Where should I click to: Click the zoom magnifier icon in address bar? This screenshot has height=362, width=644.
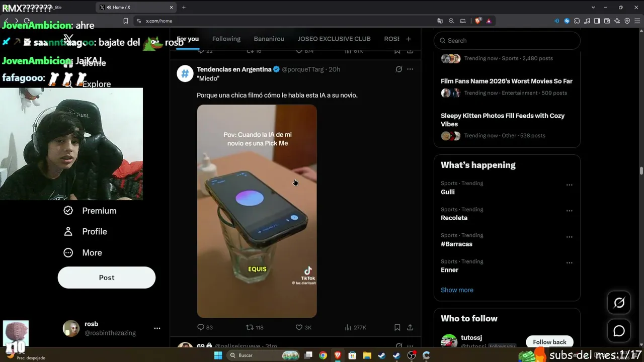pyautogui.click(x=451, y=21)
